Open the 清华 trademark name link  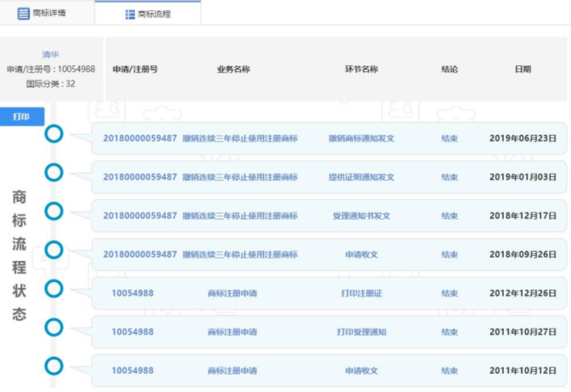pos(50,54)
